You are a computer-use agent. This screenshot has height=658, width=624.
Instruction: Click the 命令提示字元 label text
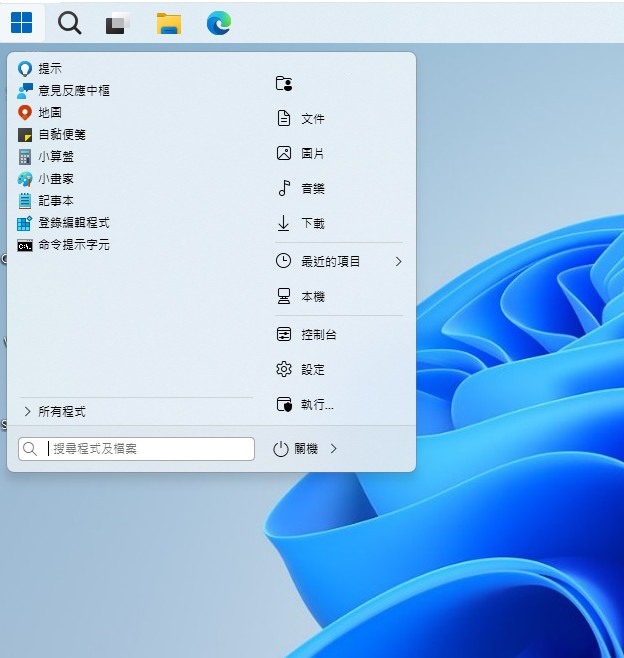(x=74, y=245)
